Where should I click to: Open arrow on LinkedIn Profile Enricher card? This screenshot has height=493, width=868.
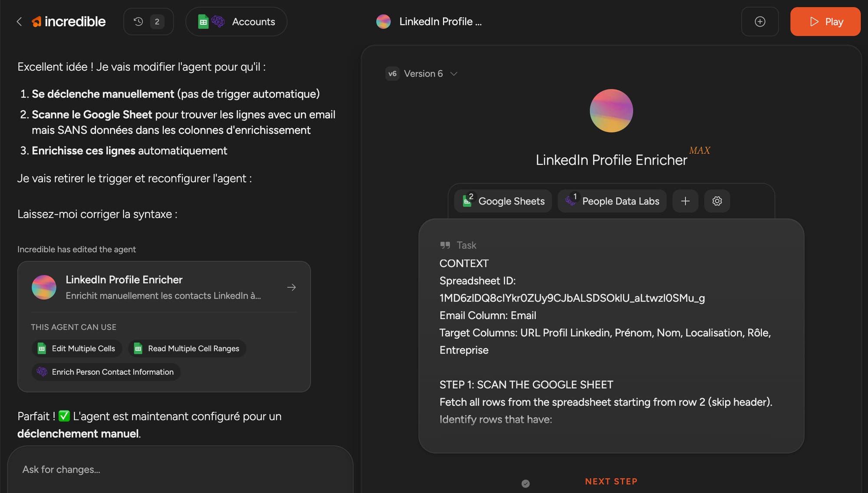[x=291, y=288]
